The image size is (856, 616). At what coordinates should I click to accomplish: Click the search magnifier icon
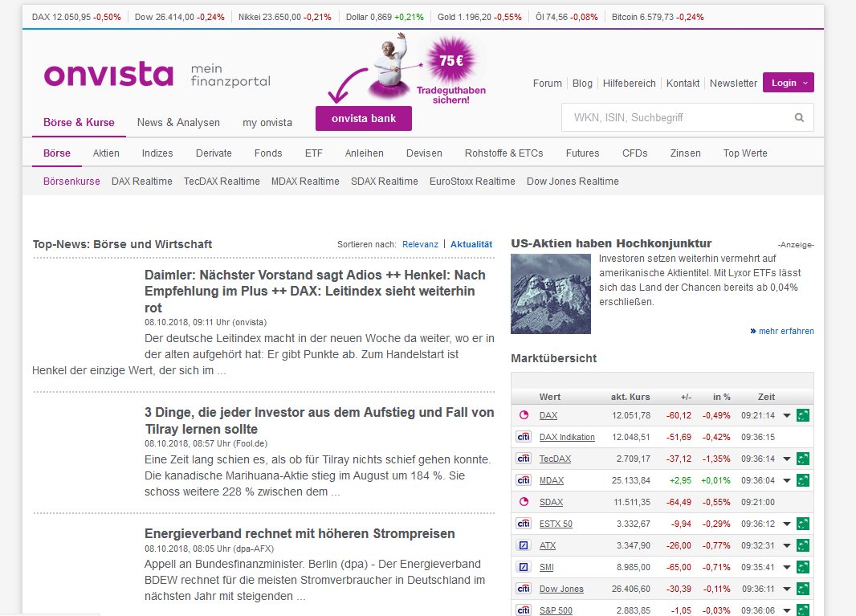point(799,117)
